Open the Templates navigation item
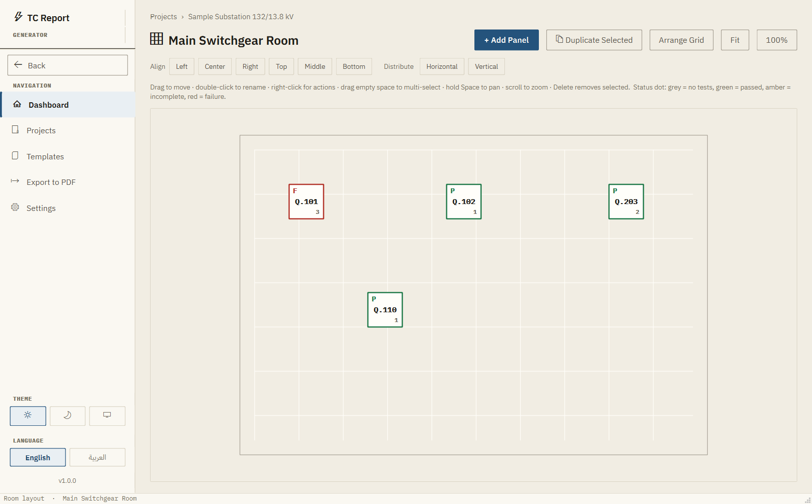The height and width of the screenshot is (504, 812). pos(68,156)
